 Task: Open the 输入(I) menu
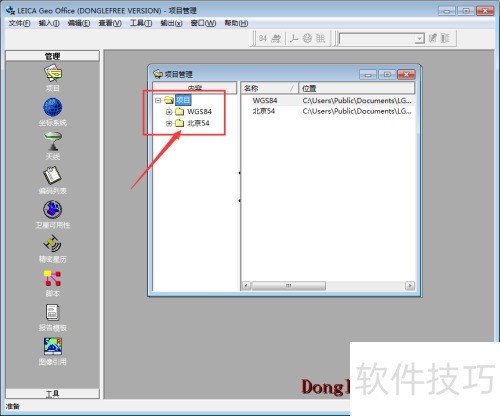[49, 23]
